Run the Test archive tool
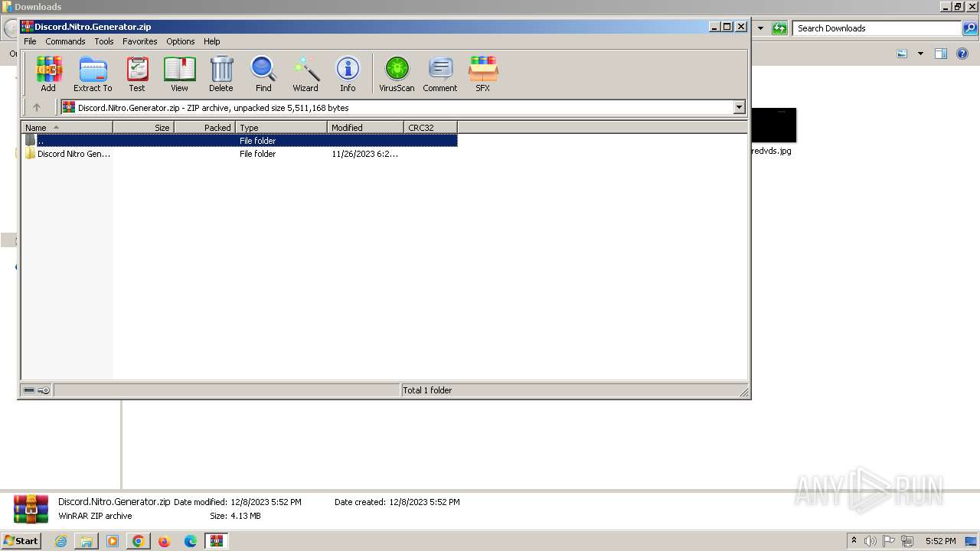980x551 pixels. [x=137, y=74]
